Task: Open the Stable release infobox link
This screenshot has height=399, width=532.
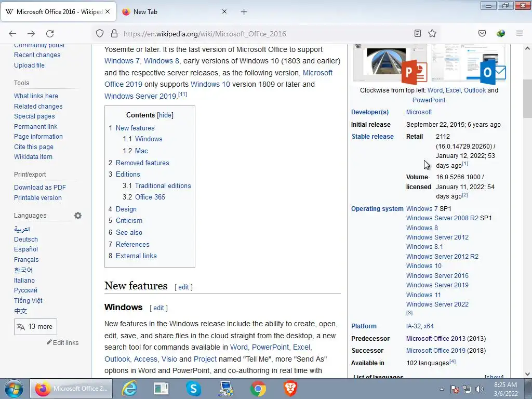Action: 373,137
